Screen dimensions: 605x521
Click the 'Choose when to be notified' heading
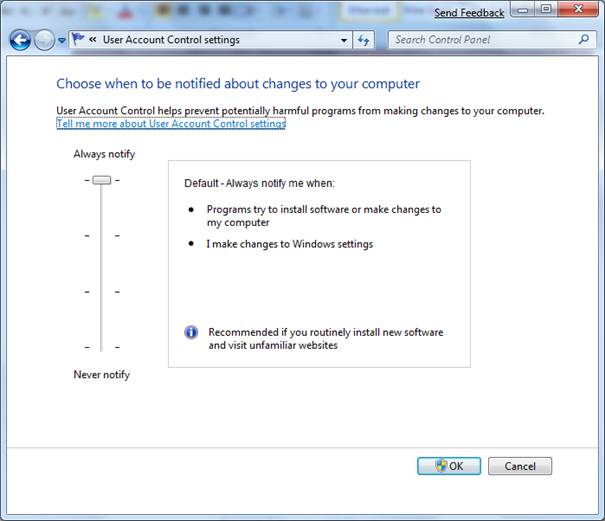238,84
